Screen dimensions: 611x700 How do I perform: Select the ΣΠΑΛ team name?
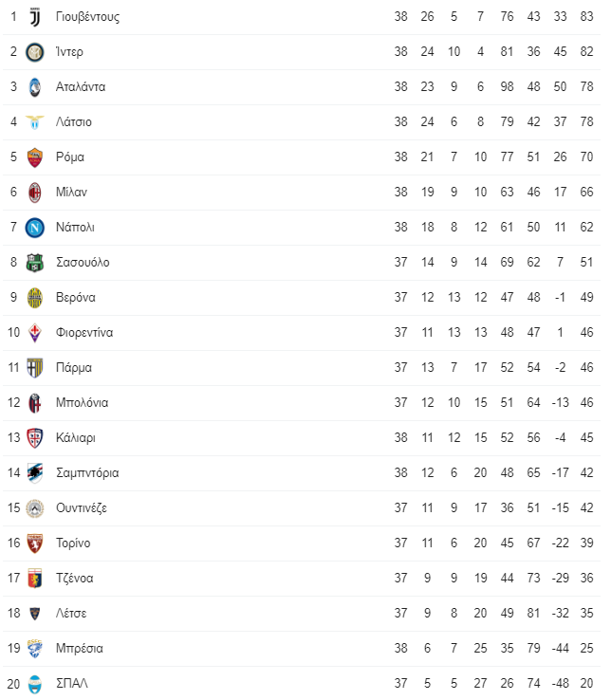click(71, 684)
